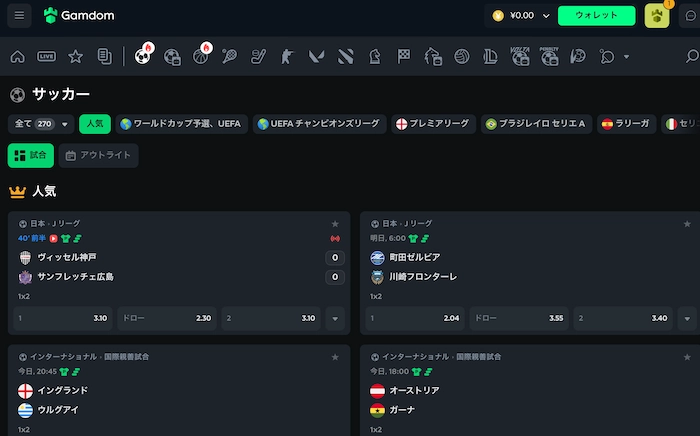
Task: Select the volleyball sport icon
Action: click(462, 57)
